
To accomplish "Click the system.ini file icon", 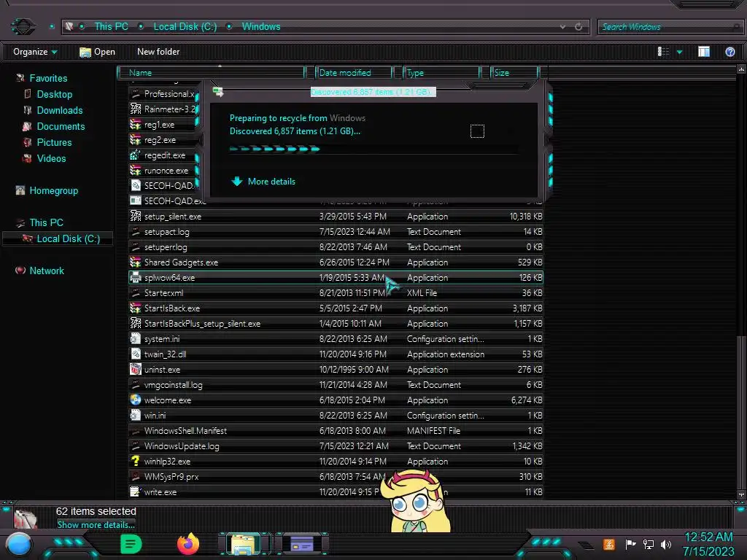I will [135, 338].
